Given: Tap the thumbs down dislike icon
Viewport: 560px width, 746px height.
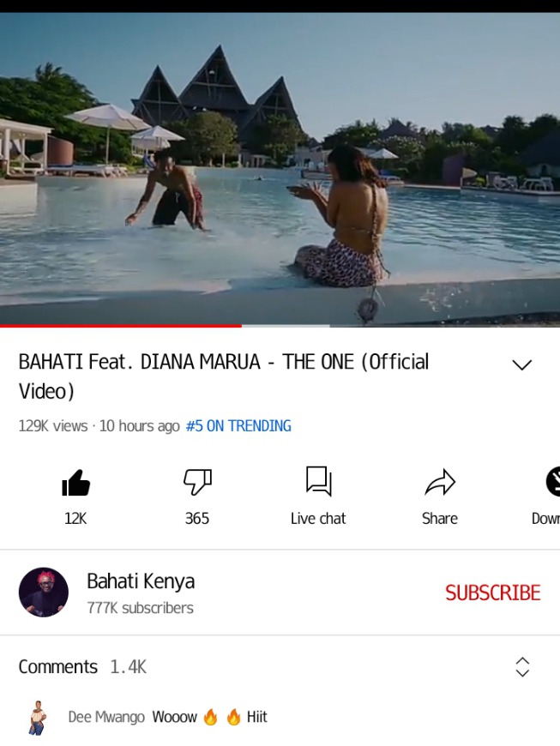Looking at the screenshot, I should pos(197,483).
